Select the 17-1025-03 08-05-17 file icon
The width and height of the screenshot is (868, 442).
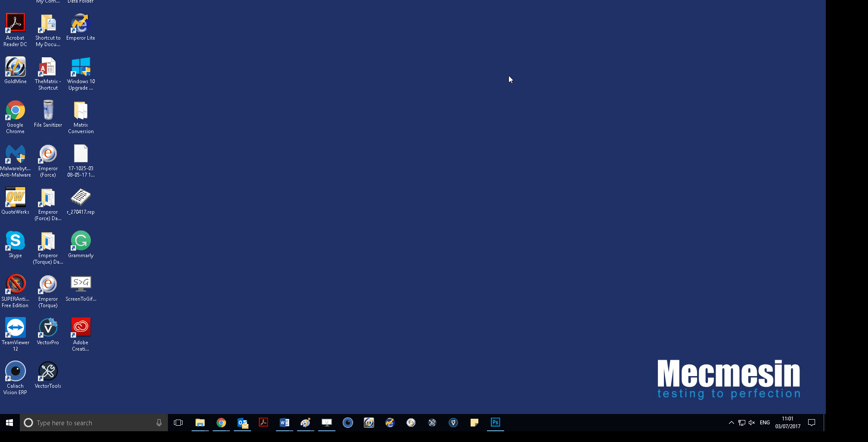81,160
